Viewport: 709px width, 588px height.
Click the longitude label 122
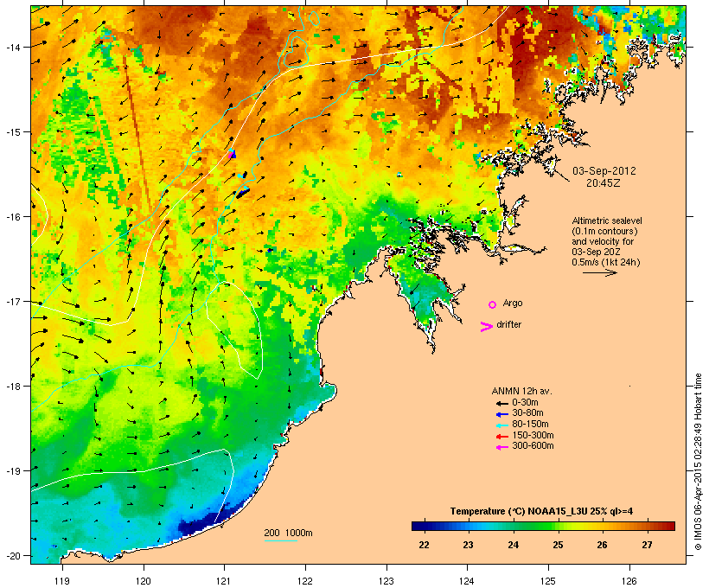click(305, 581)
